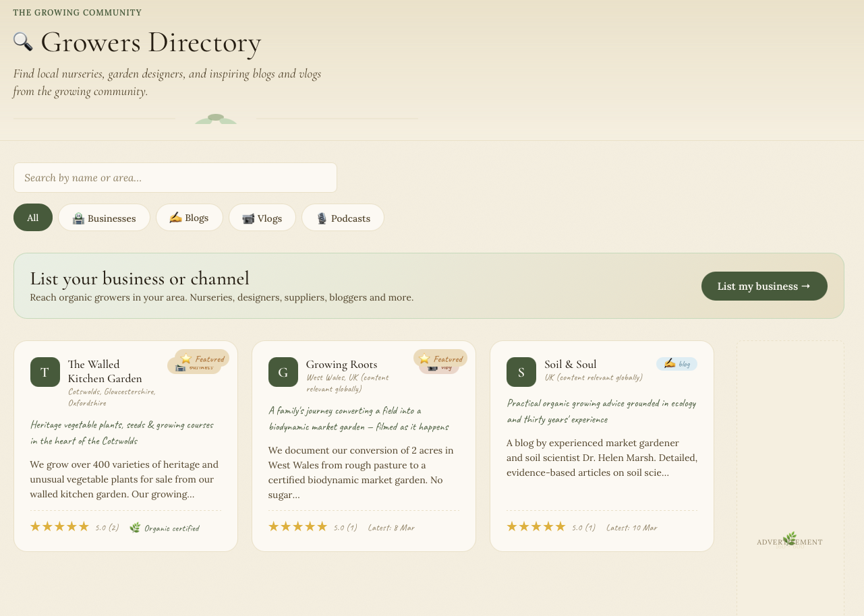Image resolution: width=864 pixels, height=616 pixels.
Task: Click THE GROWING COMMUNITY header text
Action: (77, 12)
